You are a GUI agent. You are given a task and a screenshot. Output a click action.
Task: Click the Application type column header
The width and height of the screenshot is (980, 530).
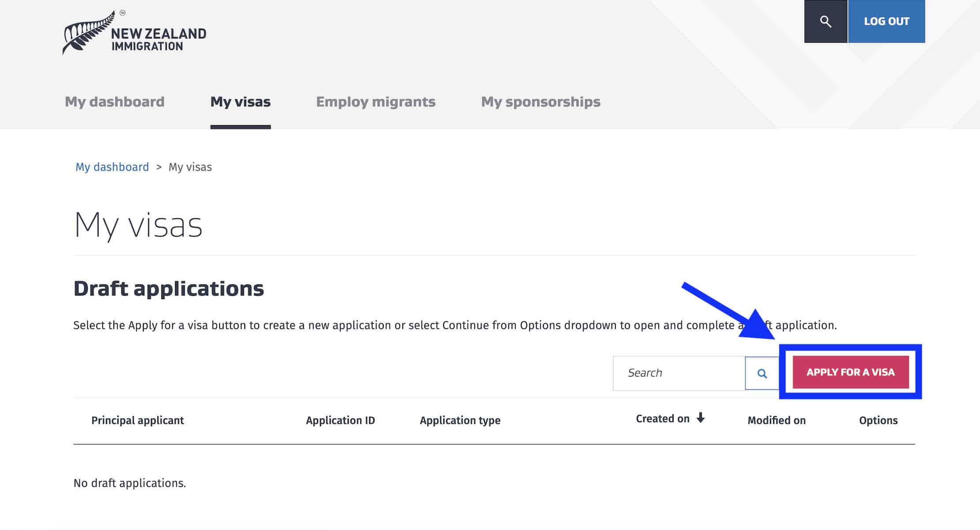click(x=460, y=420)
